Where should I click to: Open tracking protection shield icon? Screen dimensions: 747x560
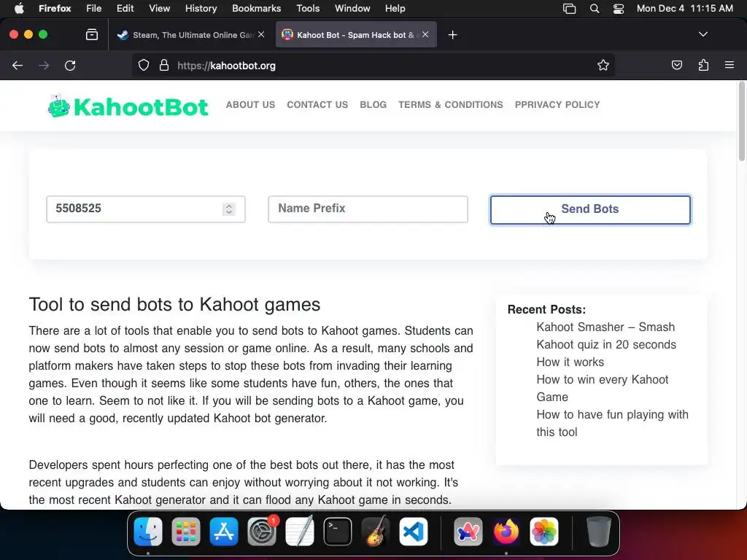(x=144, y=65)
